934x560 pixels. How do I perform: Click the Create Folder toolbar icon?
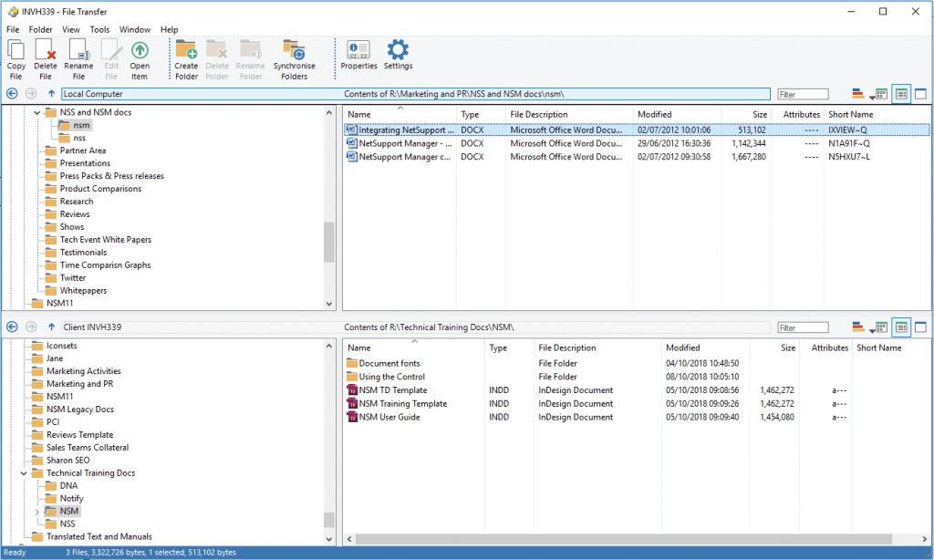click(x=186, y=59)
